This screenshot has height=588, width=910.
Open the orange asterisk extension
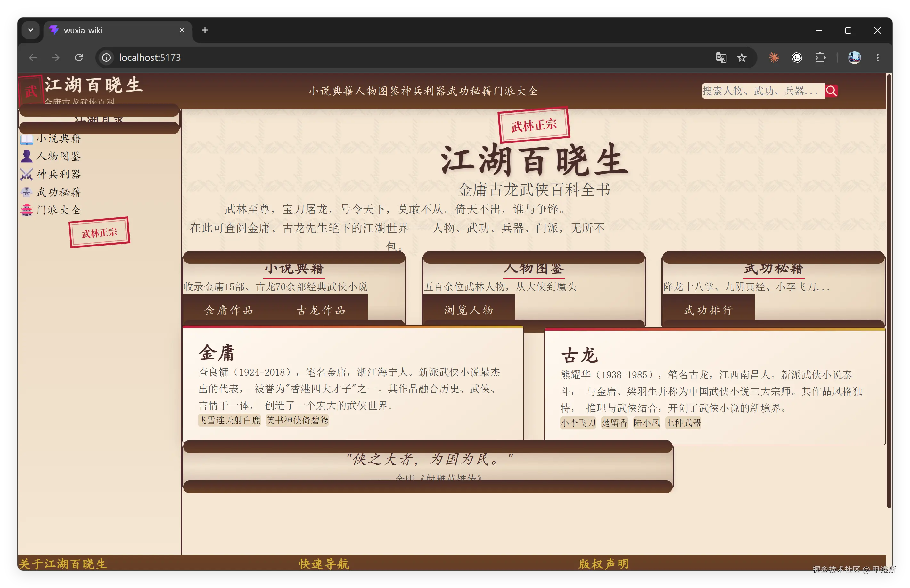click(774, 58)
